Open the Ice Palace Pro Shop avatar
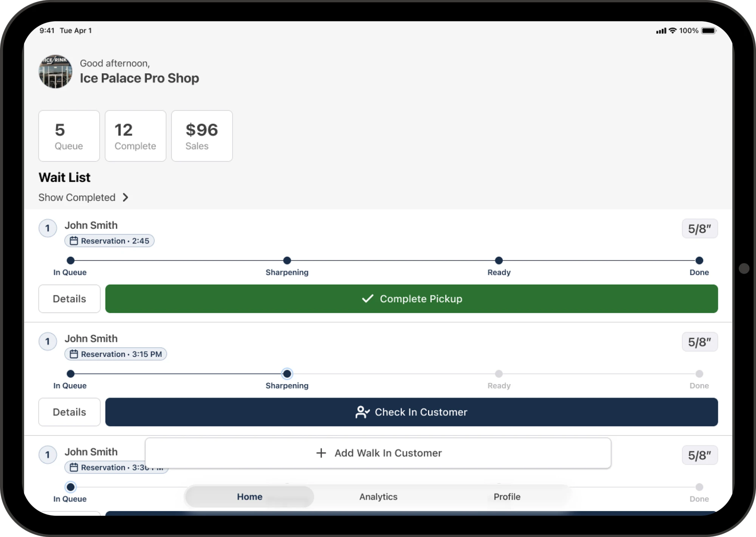The width and height of the screenshot is (756, 537). click(x=56, y=71)
